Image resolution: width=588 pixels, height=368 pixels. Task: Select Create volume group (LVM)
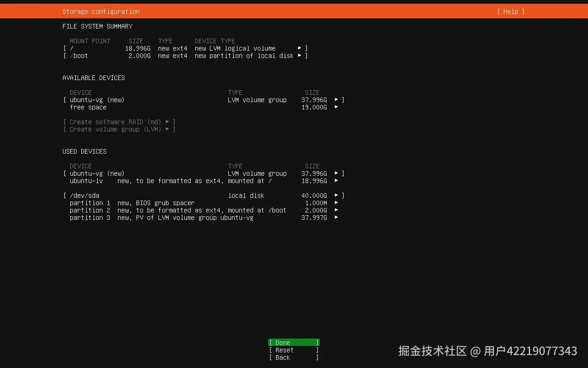point(119,129)
